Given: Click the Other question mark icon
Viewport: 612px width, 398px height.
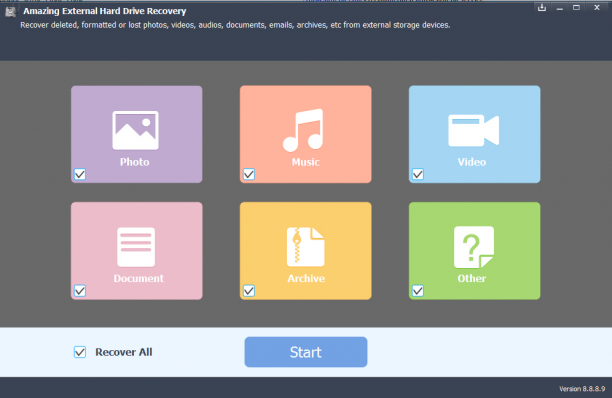Looking at the screenshot, I should pos(474,247).
